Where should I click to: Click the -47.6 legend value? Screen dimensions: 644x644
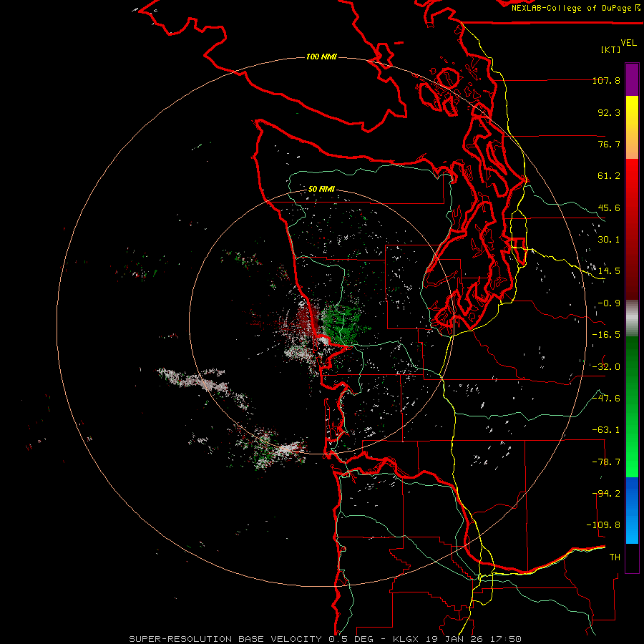(x=606, y=399)
